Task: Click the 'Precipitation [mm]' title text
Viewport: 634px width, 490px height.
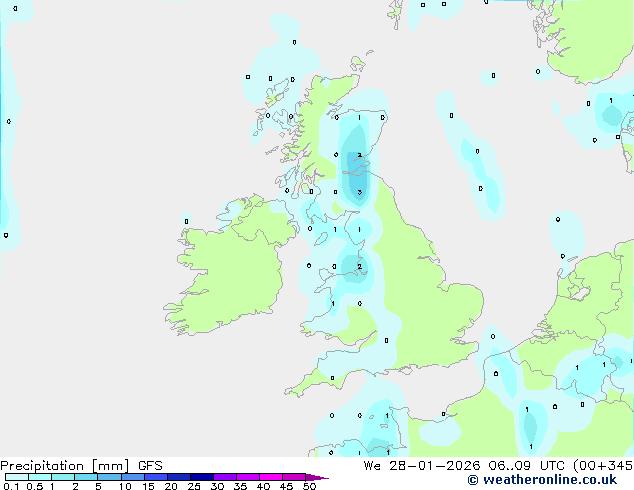Action: (x=65, y=466)
